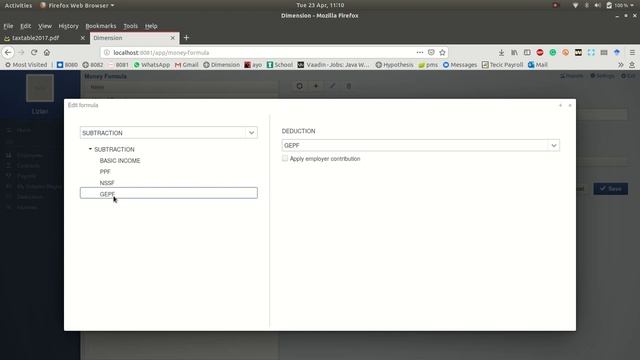The image size is (640, 360).
Task: Click the red adblock extension icon
Action: click(x=540, y=52)
